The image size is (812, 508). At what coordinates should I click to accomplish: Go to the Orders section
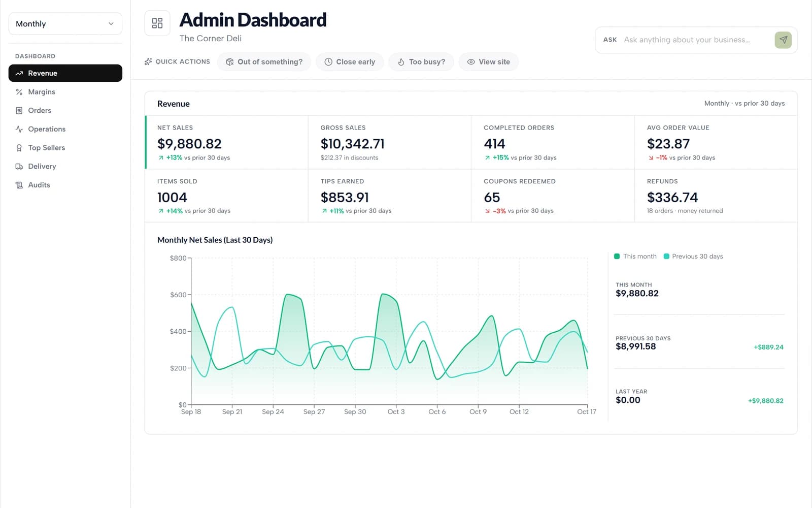(x=65, y=110)
